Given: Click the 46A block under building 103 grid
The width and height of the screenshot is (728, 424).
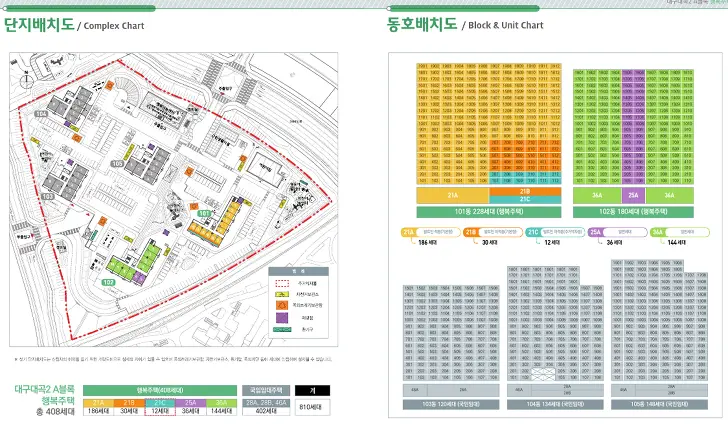Looking at the screenshot, I should (x=415, y=390).
